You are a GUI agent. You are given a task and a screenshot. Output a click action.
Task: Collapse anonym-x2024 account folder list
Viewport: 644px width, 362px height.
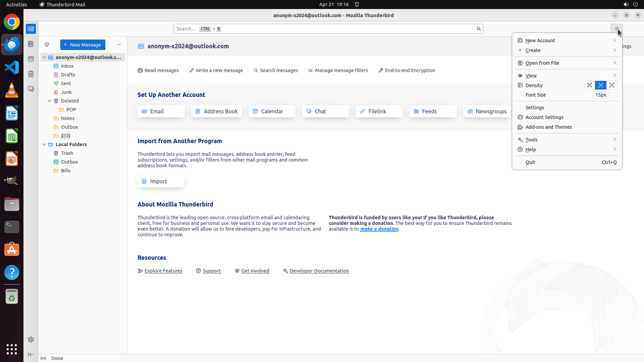[x=44, y=57]
